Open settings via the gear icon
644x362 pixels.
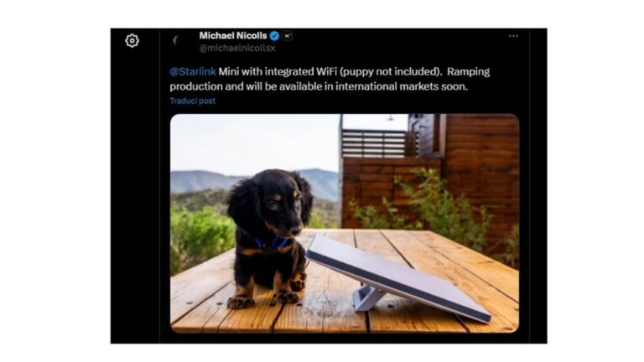pos(132,40)
